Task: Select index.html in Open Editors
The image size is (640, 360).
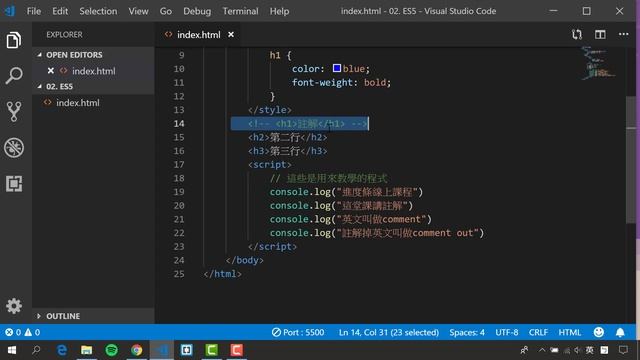Action: tap(93, 71)
